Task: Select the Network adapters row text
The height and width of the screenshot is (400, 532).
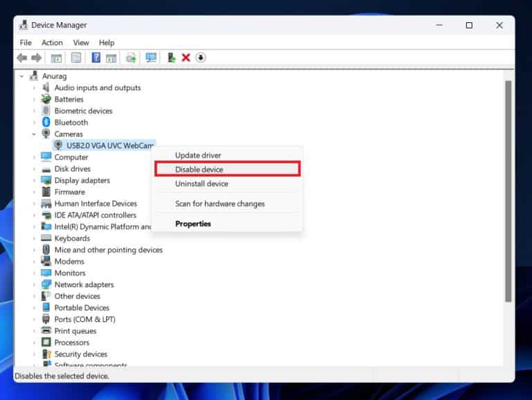Action: click(84, 284)
